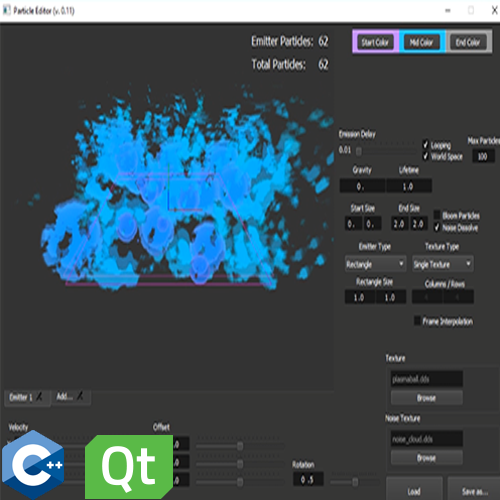
Task: Click the Emission Delay slider handle
Action: pyautogui.click(x=359, y=151)
